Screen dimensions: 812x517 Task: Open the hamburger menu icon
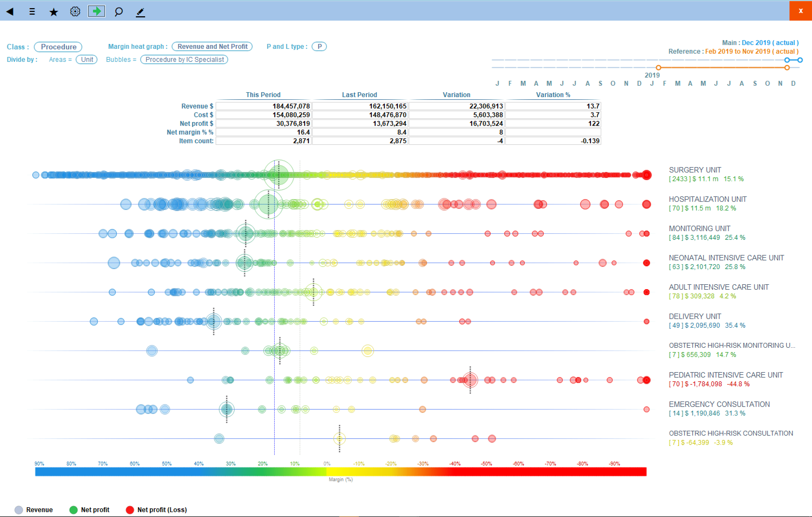pyautogui.click(x=32, y=11)
